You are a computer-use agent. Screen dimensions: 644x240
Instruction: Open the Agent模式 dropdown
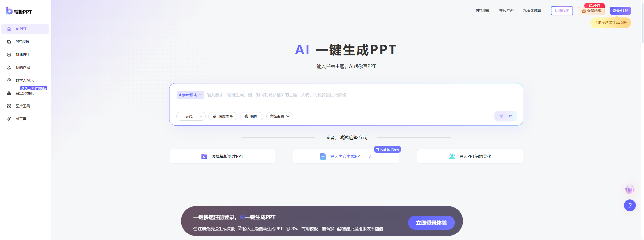click(190, 95)
